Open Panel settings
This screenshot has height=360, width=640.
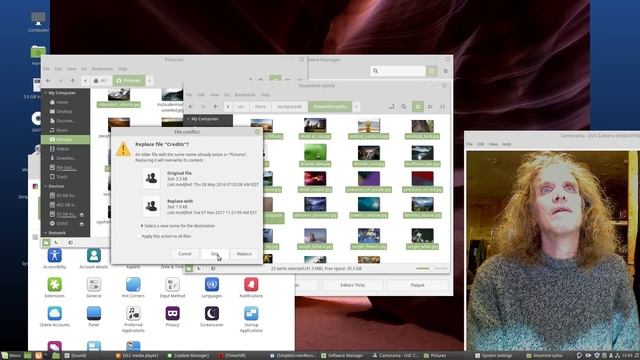pyautogui.click(x=93, y=317)
